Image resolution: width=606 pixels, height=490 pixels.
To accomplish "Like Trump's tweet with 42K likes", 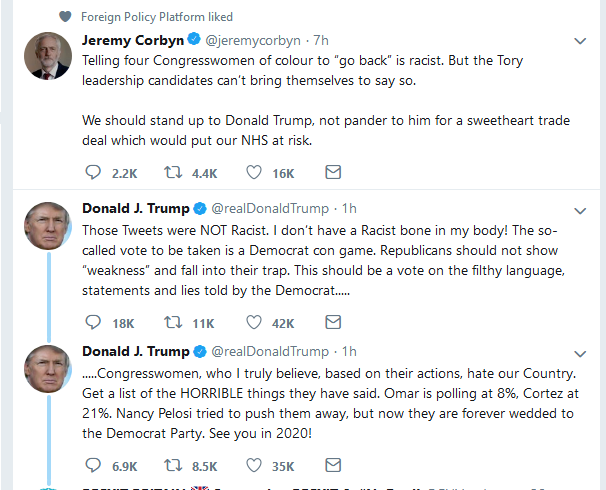I will point(255,323).
